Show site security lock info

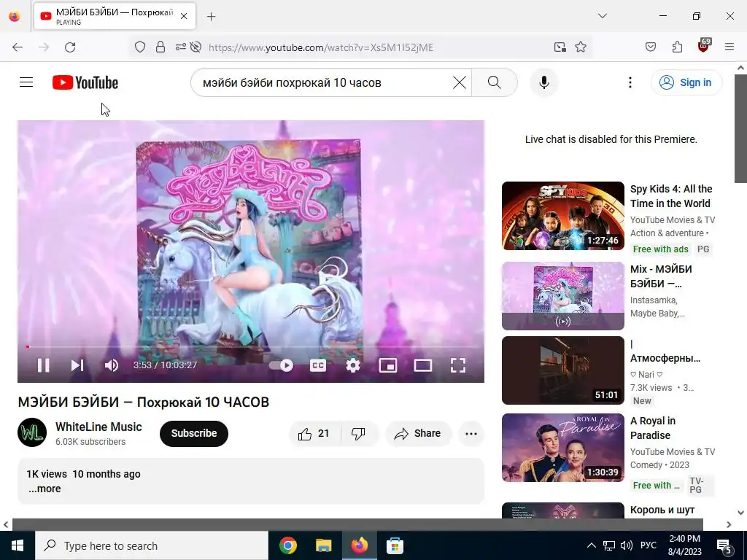160,47
